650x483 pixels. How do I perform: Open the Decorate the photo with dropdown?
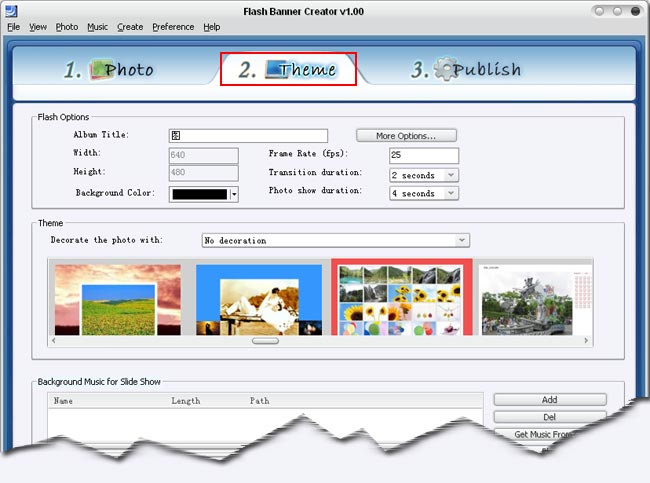(x=461, y=240)
